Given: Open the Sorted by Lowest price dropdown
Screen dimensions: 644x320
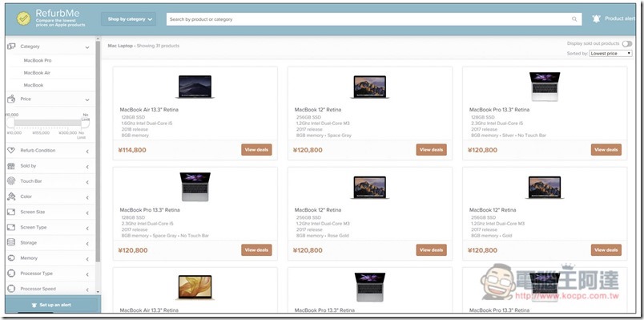Looking at the screenshot, I should [x=610, y=54].
